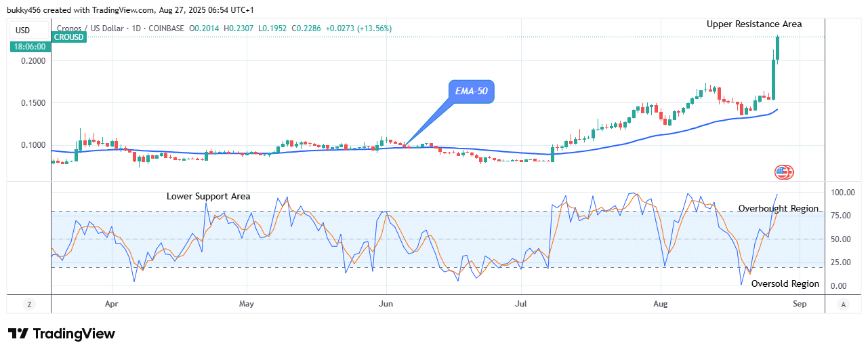Click the high value H0.2307

pos(239,28)
